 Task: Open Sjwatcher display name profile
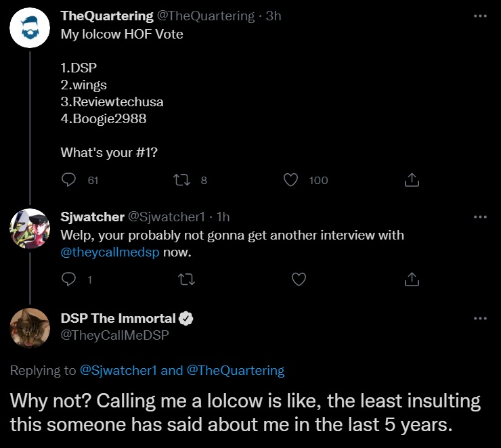click(92, 217)
